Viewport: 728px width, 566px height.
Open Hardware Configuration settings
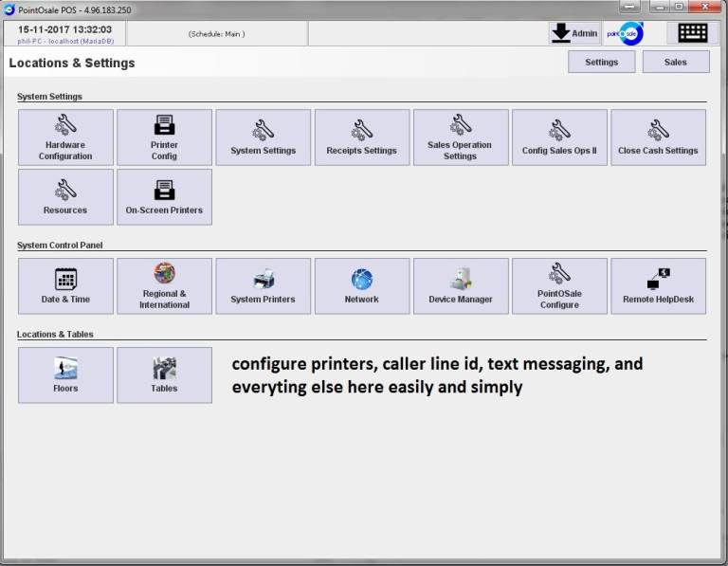(65, 137)
